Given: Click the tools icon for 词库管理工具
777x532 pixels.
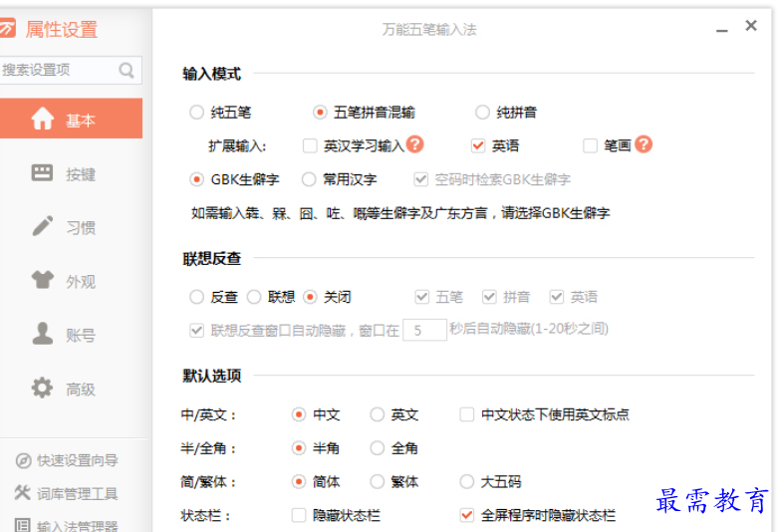Looking at the screenshot, I should 23,493.
